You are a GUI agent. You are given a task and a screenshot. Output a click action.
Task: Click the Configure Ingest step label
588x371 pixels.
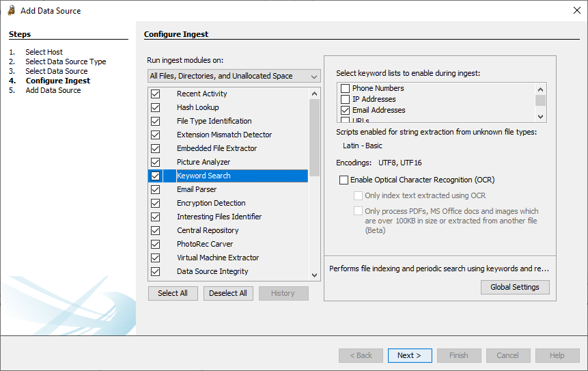58,81
